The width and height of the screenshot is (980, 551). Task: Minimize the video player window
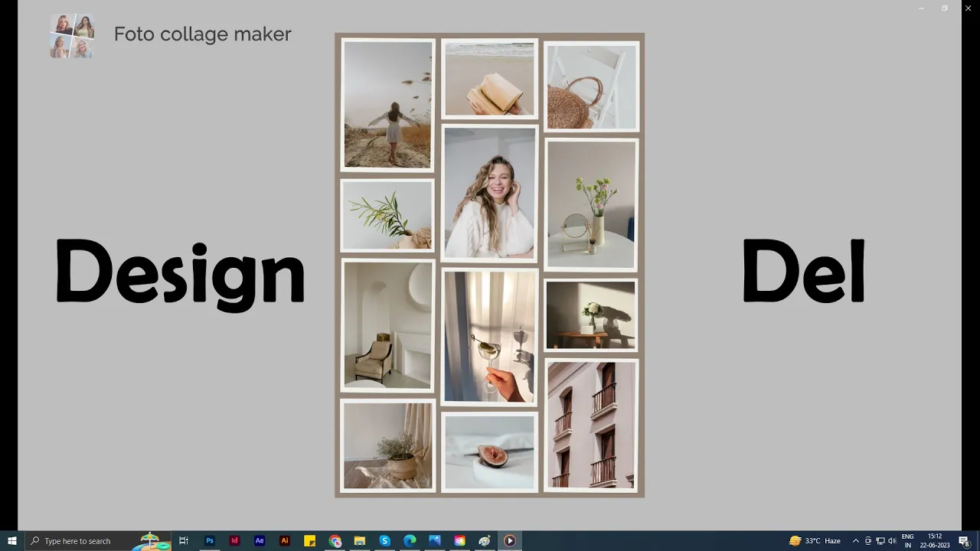click(x=921, y=8)
